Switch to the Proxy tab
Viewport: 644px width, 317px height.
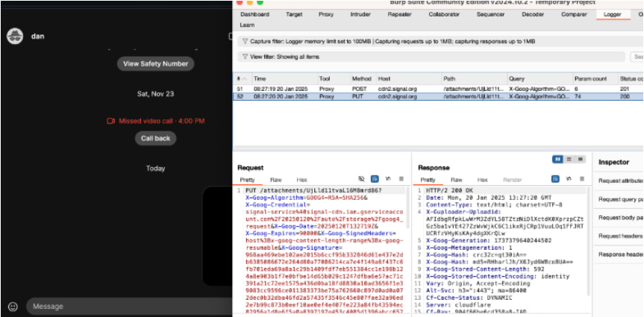(326, 14)
